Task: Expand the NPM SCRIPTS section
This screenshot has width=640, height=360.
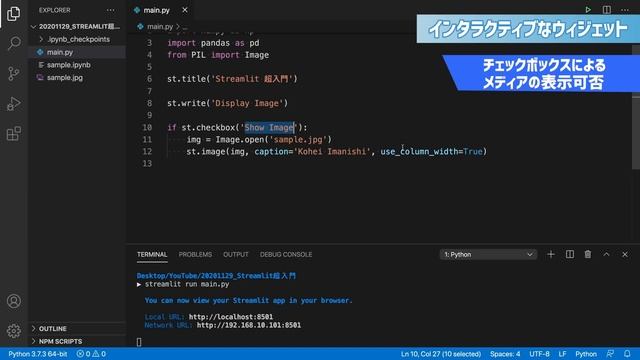Action: click(76, 341)
